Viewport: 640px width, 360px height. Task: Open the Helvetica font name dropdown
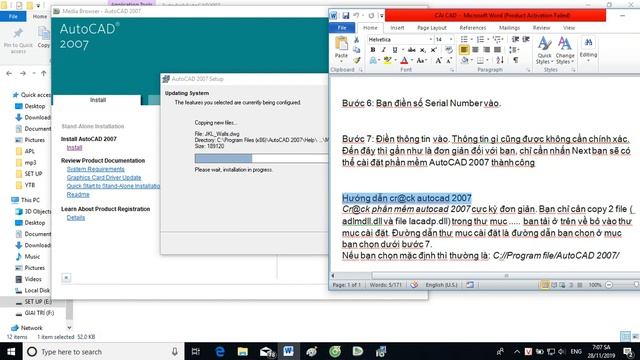tap(430, 39)
